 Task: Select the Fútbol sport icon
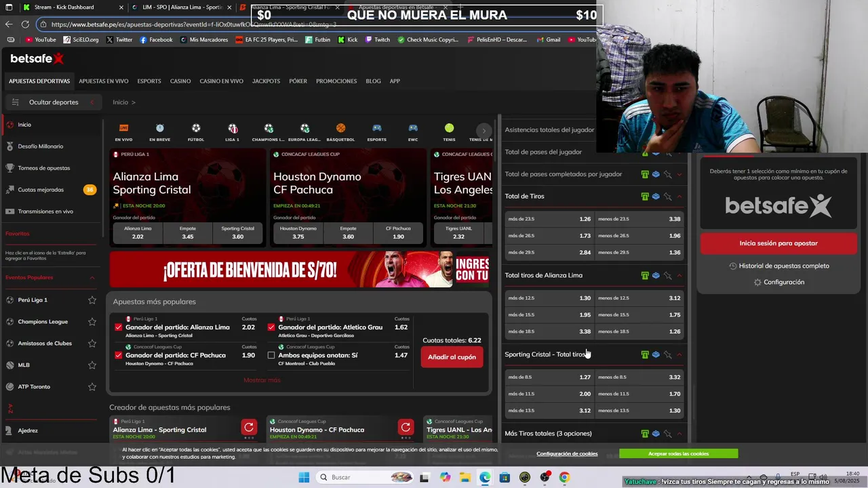[x=196, y=128]
